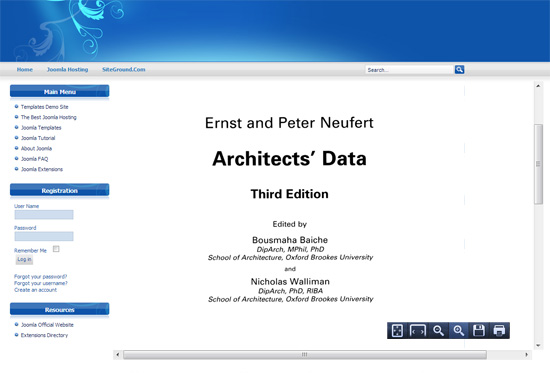Click the scroll right arrow
Image resolution: width=550 pixels, height=373 pixels.
(526, 355)
